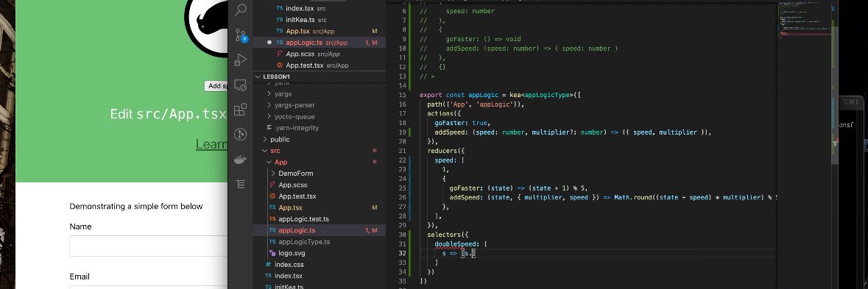The width and height of the screenshot is (868, 289).
Task: Click 'Edit src/App.tsx' text in browser
Action: 169,114
